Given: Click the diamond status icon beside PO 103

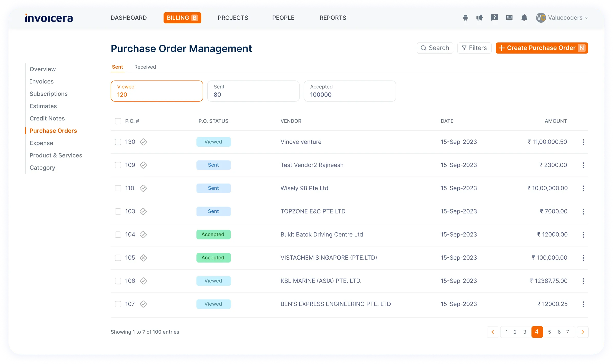Looking at the screenshot, I should [143, 211].
